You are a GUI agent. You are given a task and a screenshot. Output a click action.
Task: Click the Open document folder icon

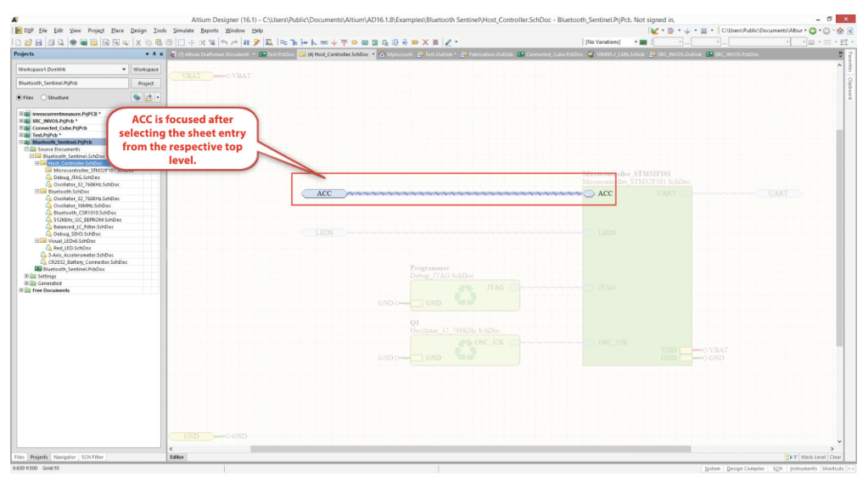(28, 42)
